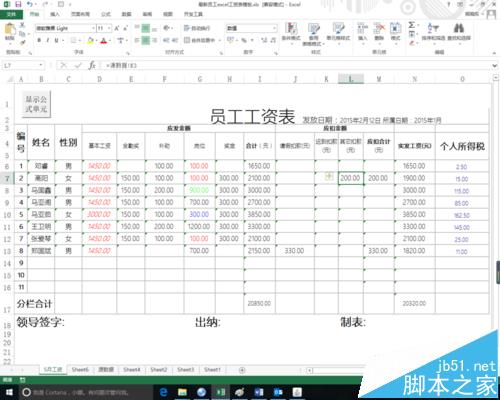Select cell containing 200.00 in column L
The image size is (500, 400).
(351, 178)
